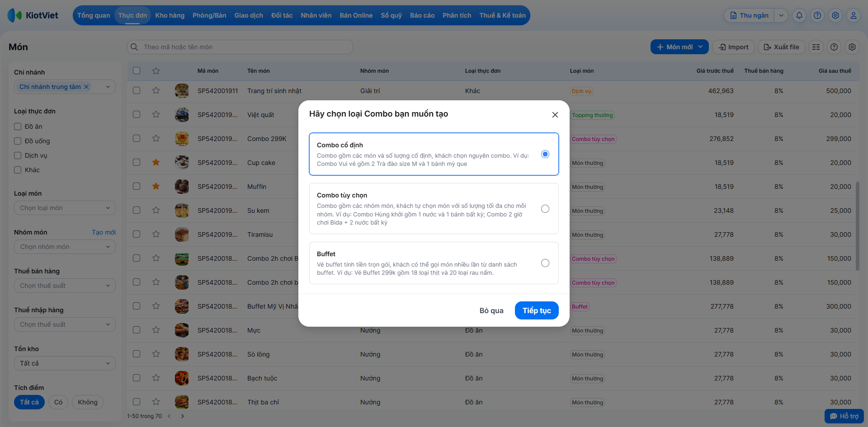Open the Tồn kho dropdown

click(65, 363)
